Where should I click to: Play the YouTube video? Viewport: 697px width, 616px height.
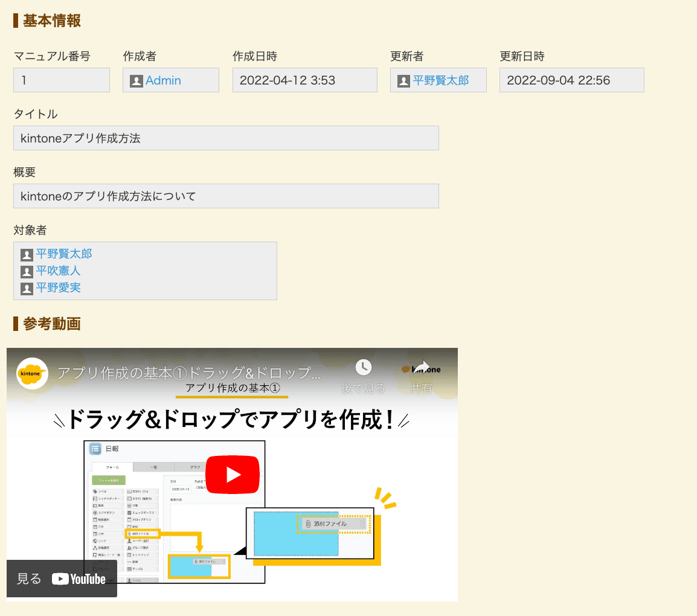pos(233,475)
